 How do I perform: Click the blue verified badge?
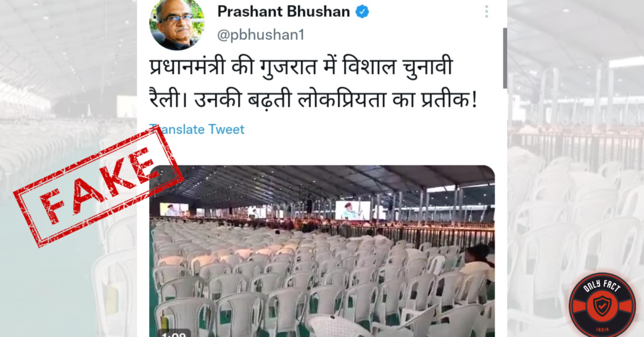point(363,11)
